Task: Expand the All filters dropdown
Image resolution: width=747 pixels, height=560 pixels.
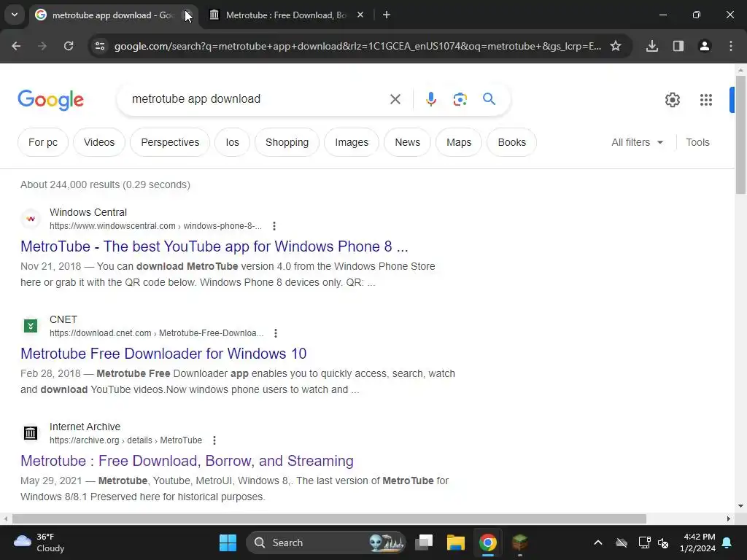Action: pyautogui.click(x=637, y=142)
